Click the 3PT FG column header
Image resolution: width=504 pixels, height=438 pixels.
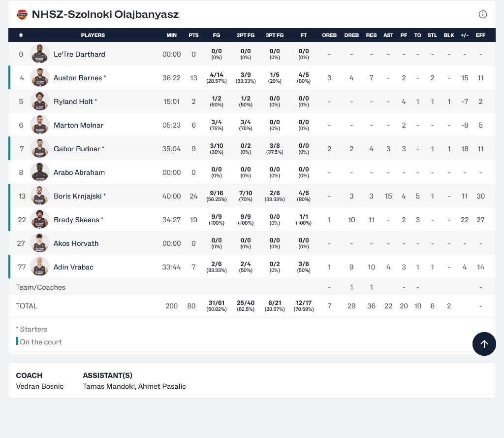click(x=275, y=35)
